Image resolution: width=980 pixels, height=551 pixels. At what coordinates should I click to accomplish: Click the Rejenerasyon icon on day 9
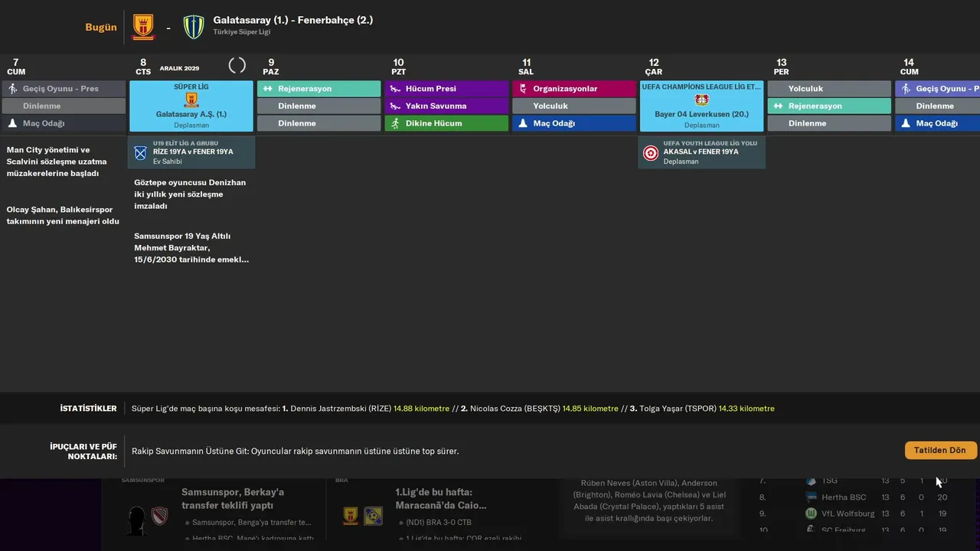tap(268, 89)
